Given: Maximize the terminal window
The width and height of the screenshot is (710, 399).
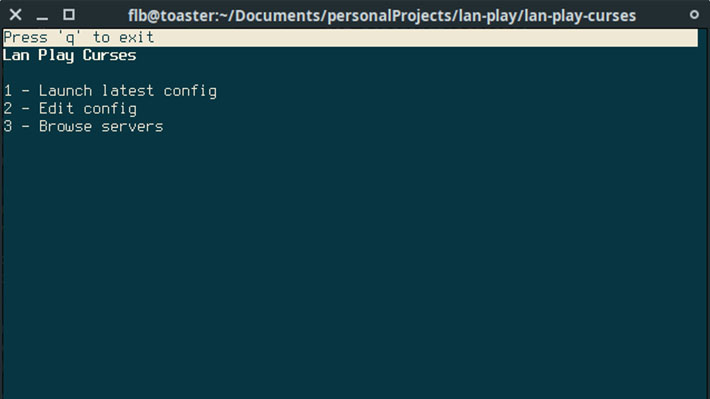Looking at the screenshot, I should coord(69,15).
